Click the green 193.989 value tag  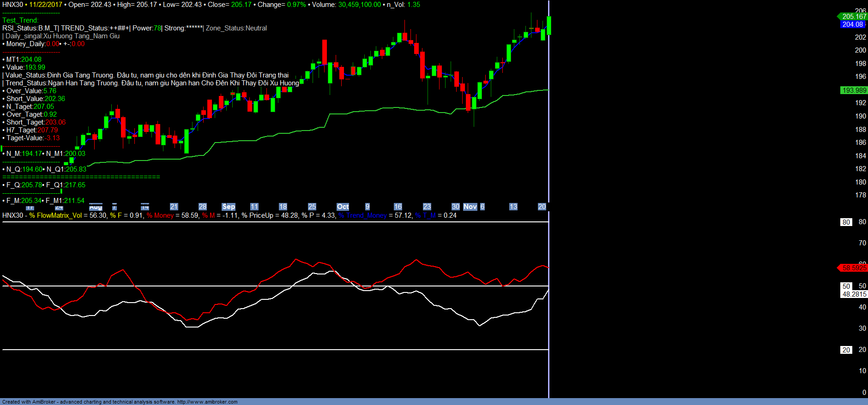click(x=854, y=90)
